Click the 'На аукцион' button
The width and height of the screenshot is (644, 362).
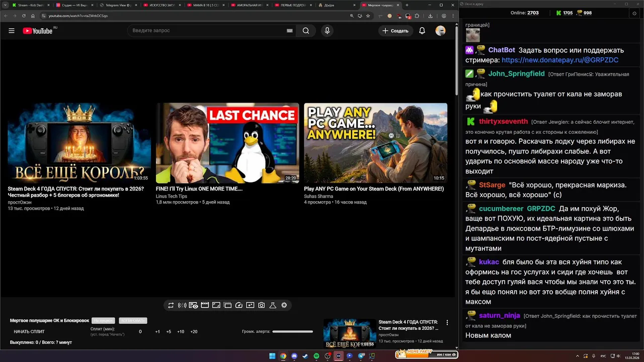click(x=103, y=321)
